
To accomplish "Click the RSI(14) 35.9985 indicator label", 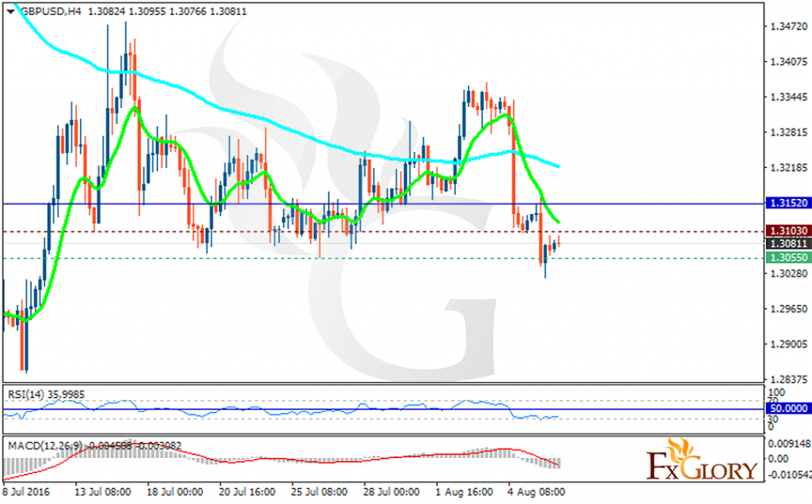I will [46, 395].
